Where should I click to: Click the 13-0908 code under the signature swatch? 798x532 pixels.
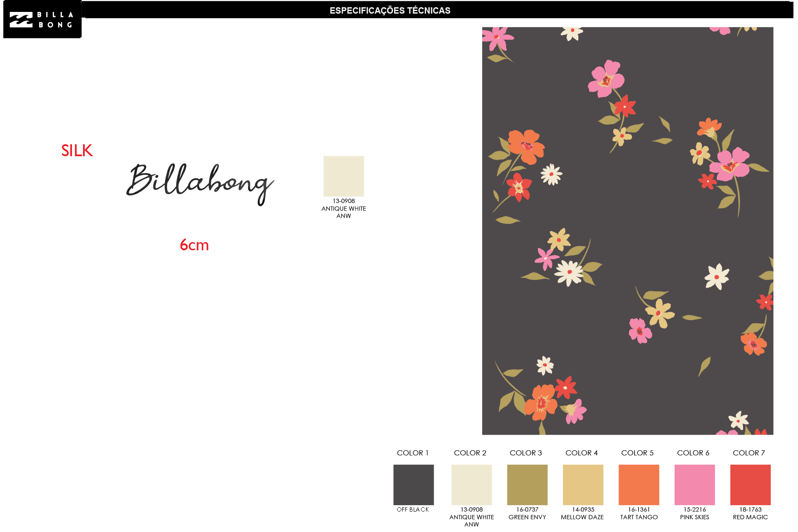coord(343,201)
